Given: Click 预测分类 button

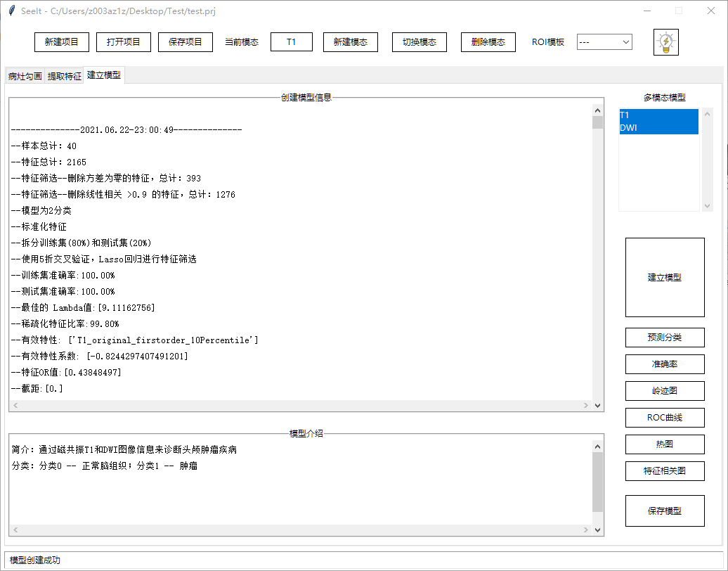Looking at the screenshot, I should click(665, 338).
